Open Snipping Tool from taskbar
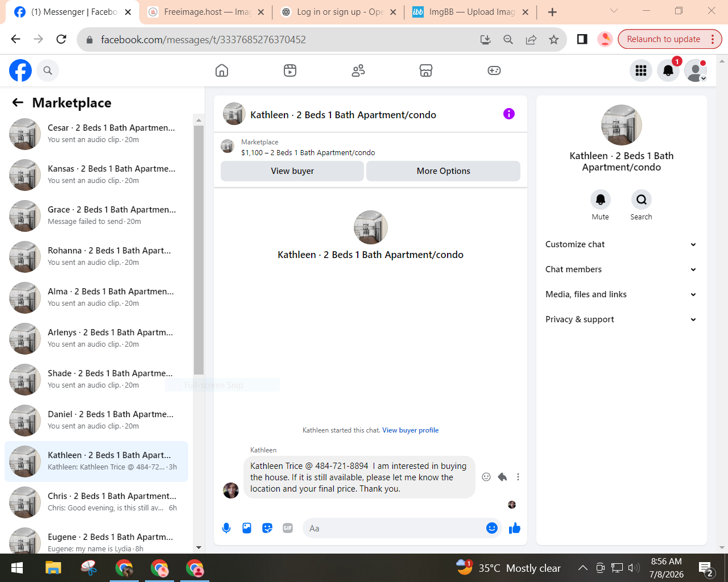Image resolution: width=728 pixels, height=582 pixels. [x=89, y=568]
